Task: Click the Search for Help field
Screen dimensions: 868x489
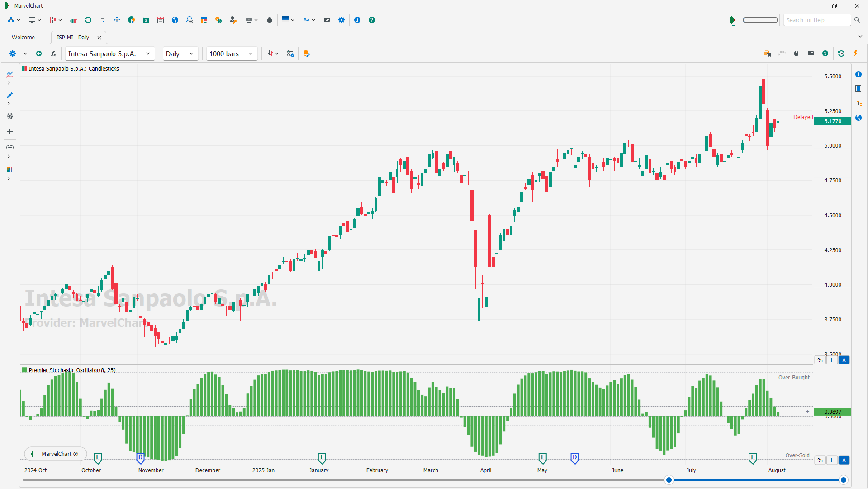Action: [817, 20]
